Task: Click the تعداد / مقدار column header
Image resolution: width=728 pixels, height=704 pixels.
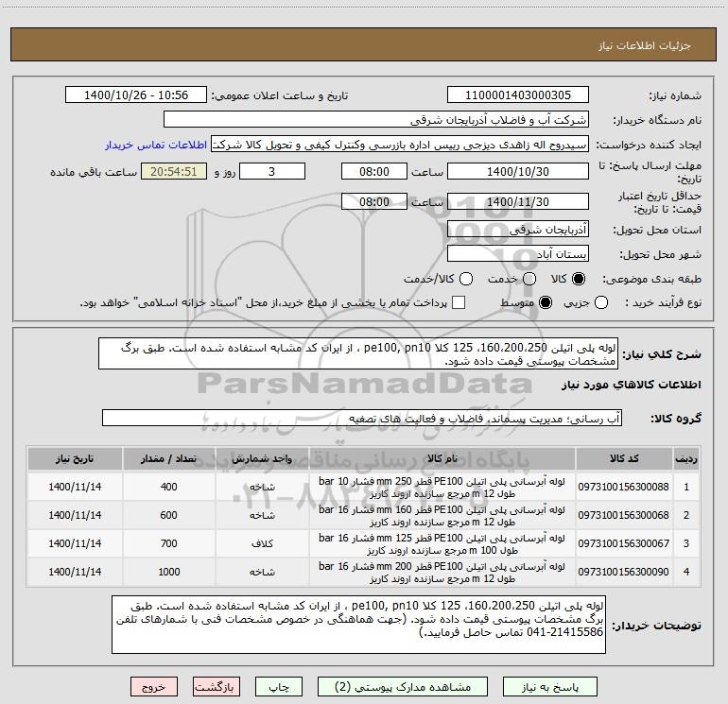Action: click(x=168, y=459)
